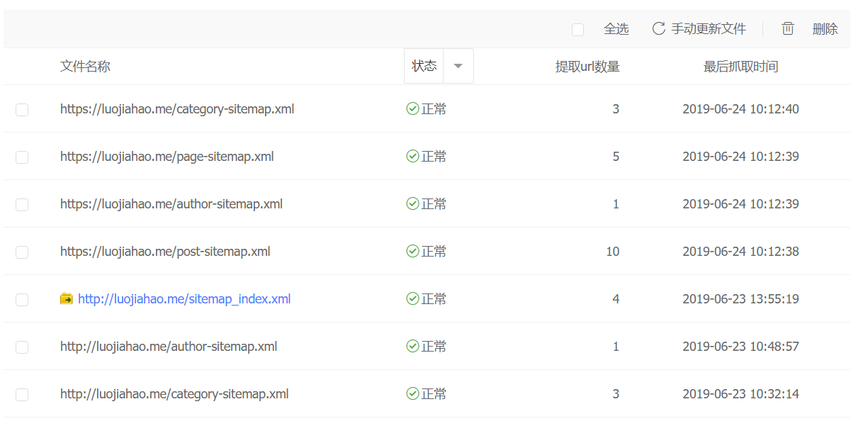Open the 状态 filter dropdown arrow
868x426 pixels.
(x=458, y=66)
